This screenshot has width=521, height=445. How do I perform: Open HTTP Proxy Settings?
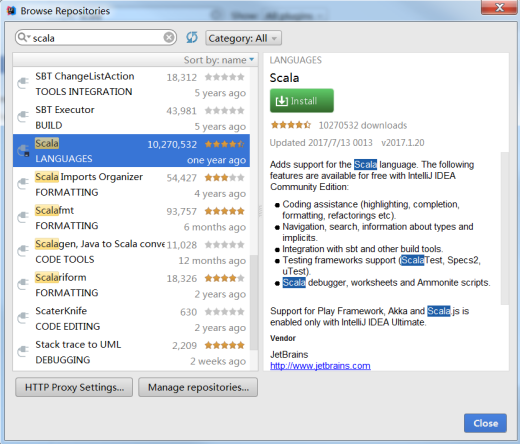(74, 387)
